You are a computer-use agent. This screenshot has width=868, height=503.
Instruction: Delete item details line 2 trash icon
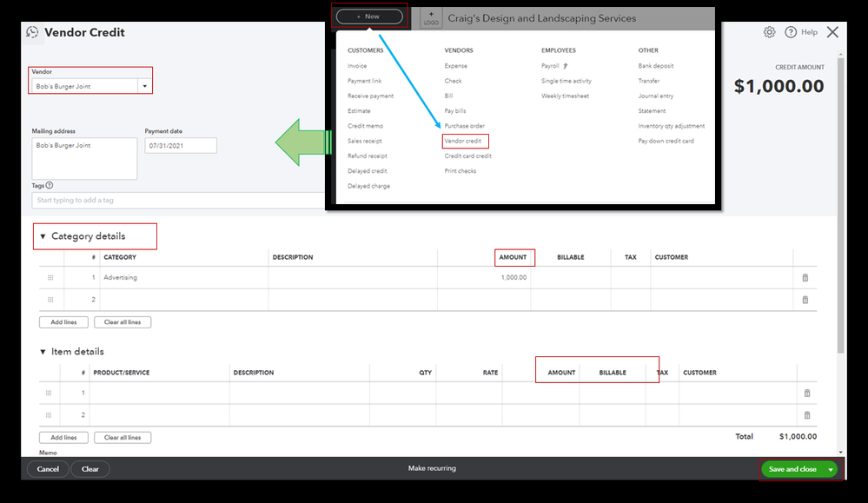click(807, 415)
